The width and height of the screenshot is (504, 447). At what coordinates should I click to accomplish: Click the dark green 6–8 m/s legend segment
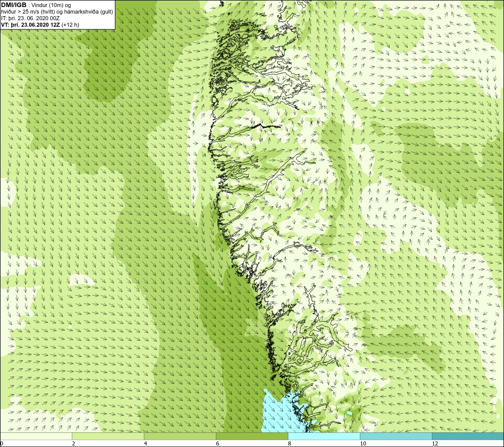click(x=252, y=436)
